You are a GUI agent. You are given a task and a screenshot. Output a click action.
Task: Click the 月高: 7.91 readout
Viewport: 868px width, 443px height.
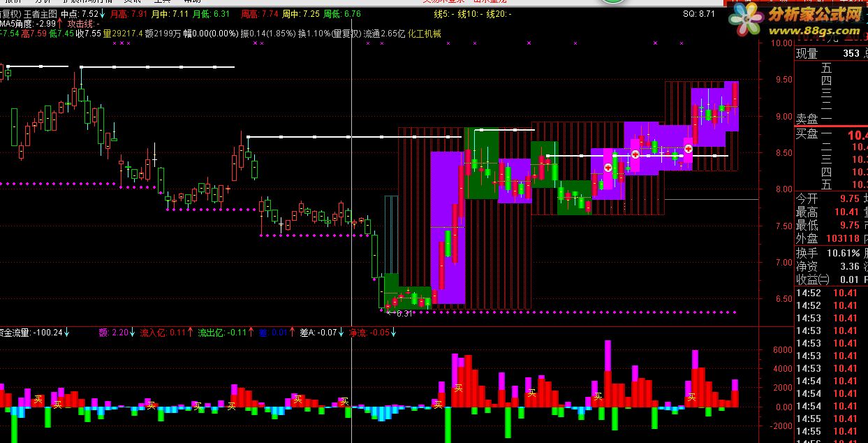(128, 13)
